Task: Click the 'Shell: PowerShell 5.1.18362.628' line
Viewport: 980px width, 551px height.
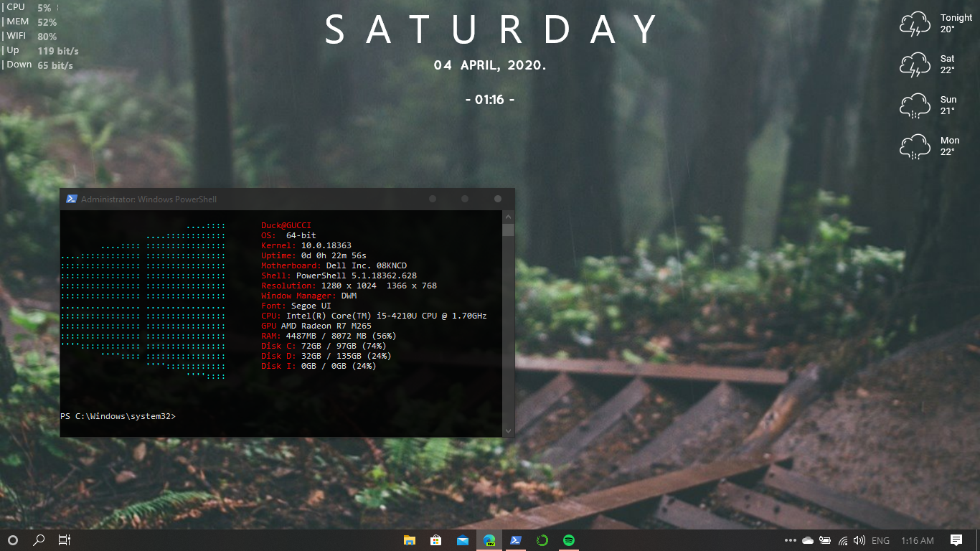Action: [339, 275]
